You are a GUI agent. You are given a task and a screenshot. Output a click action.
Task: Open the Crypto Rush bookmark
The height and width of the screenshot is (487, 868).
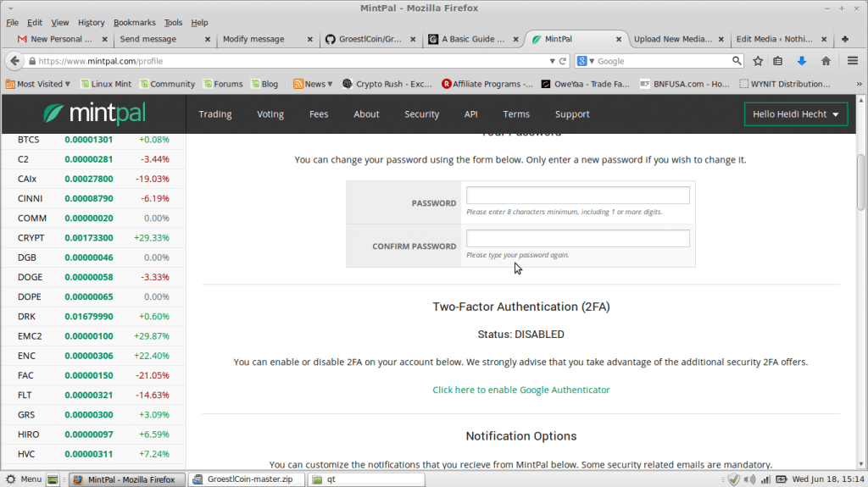click(387, 84)
